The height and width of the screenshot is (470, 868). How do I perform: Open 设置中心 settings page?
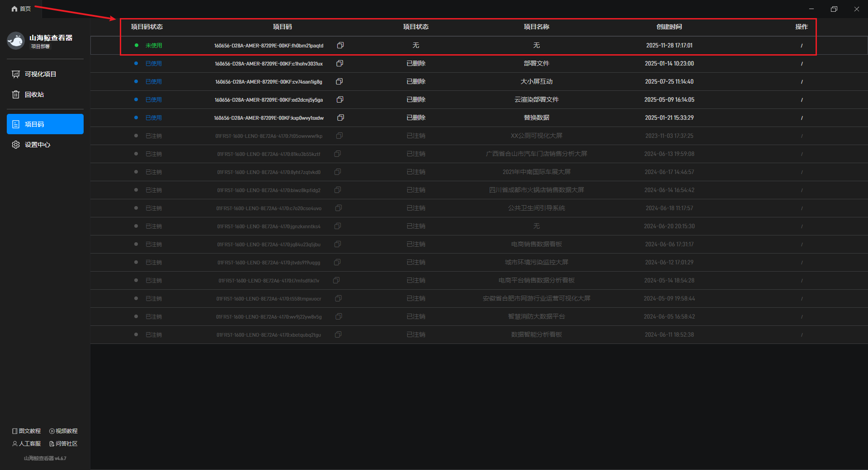37,145
